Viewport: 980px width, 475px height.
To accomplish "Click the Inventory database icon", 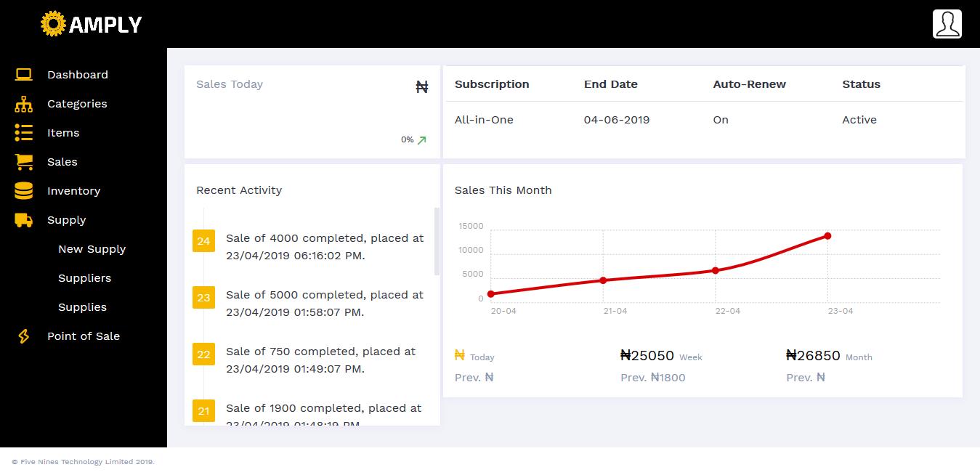I will [x=24, y=191].
